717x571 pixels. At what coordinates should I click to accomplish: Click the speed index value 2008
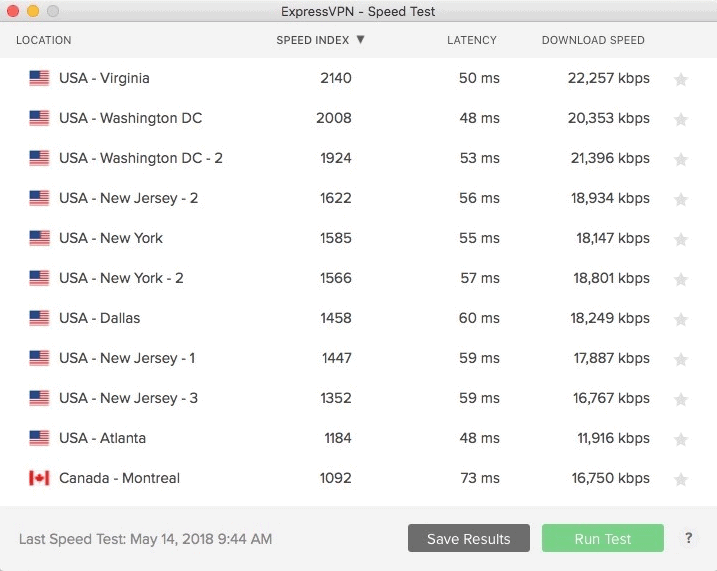pos(334,118)
